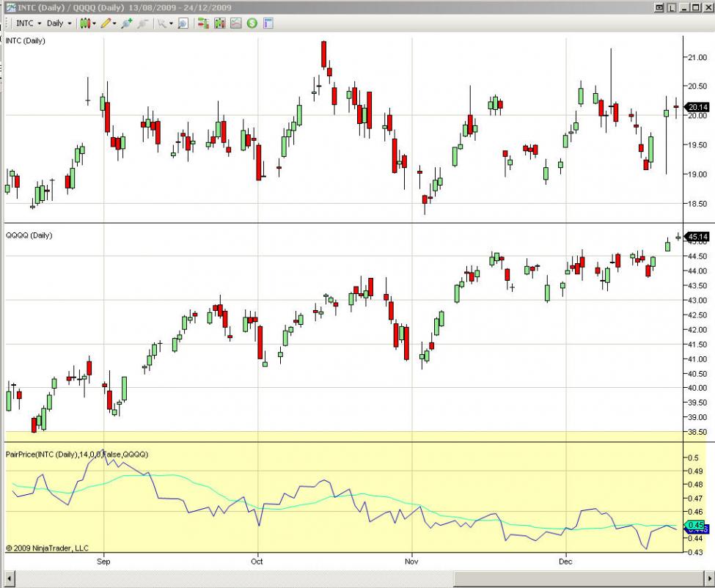The image size is (715, 588).
Task: Click the right arrow of horizontal scrollbar
Action: (x=710, y=579)
